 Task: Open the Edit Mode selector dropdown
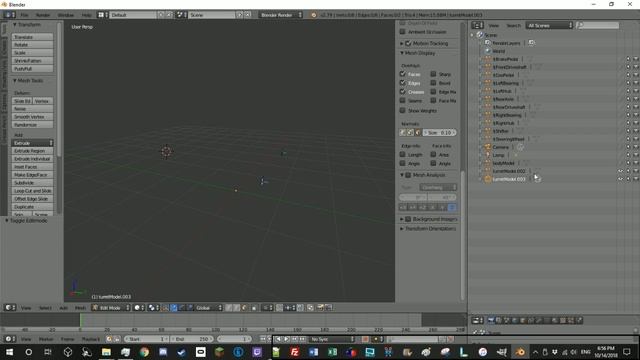point(111,308)
